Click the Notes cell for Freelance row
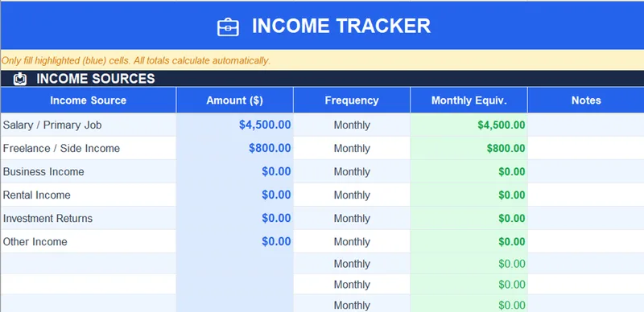This screenshot has width=644, height=312. coord(586,148)
